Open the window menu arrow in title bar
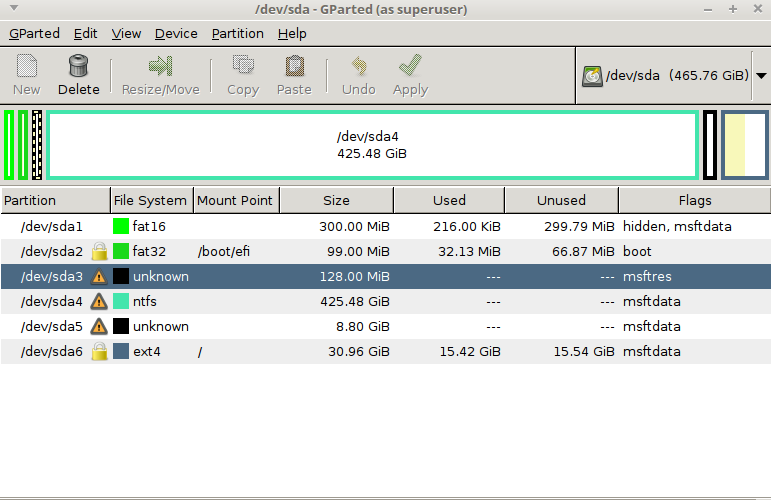The image size is (771, 500). point(14,8)
